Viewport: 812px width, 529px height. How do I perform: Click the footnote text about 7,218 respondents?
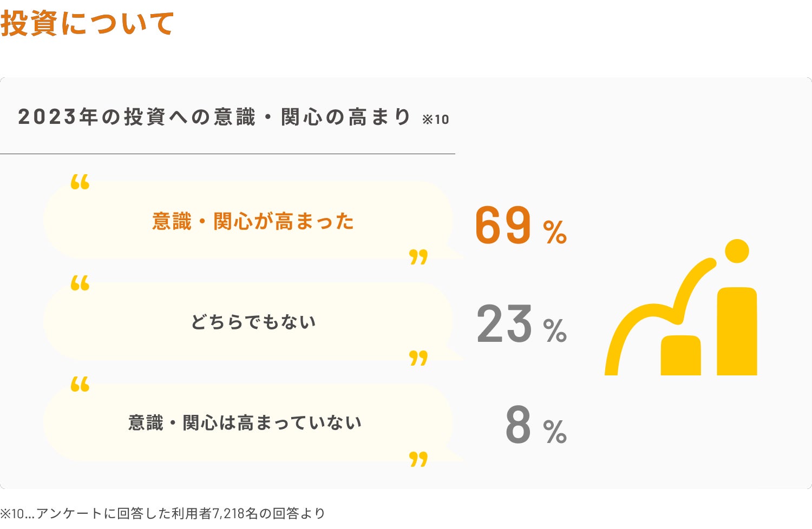click(x=162, y=513)
